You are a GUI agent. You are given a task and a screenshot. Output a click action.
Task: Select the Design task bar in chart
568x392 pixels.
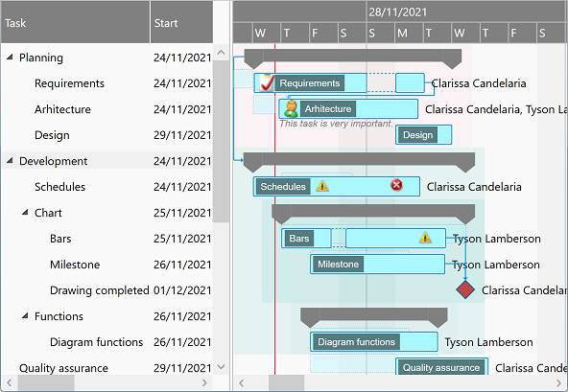[423, 134]
